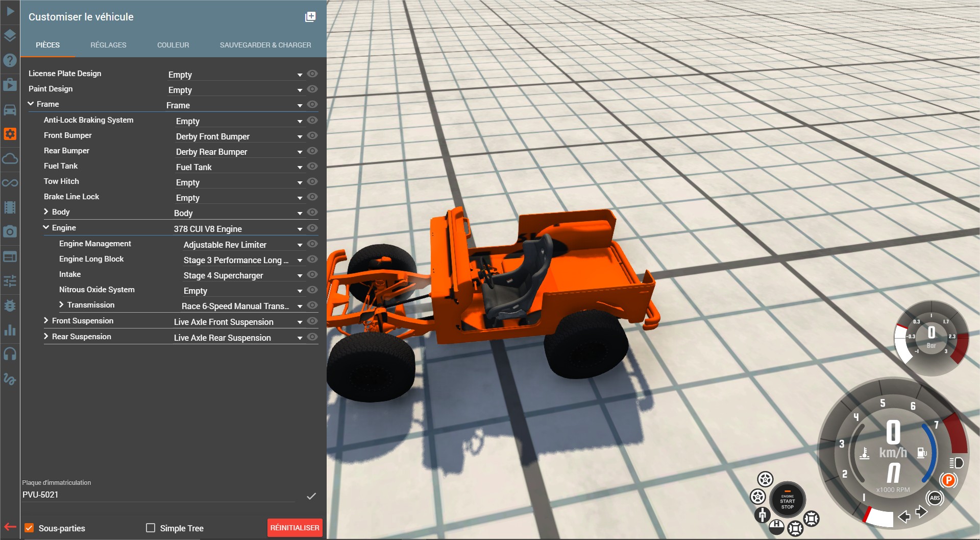Image resolution: width=980 pixels, height=540 pixels.
Task: Expand the Body tree section
Action: click(46, 212)
